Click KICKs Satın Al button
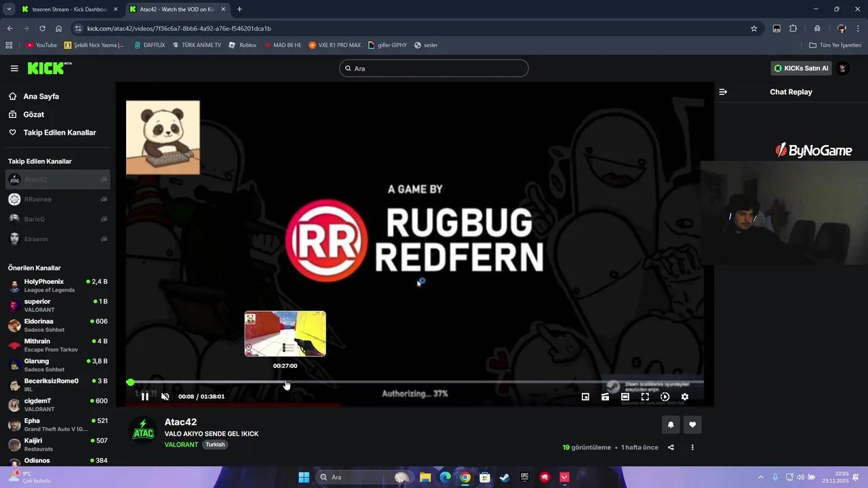Screen dimensions: 868x488 [x=801, y=68]
